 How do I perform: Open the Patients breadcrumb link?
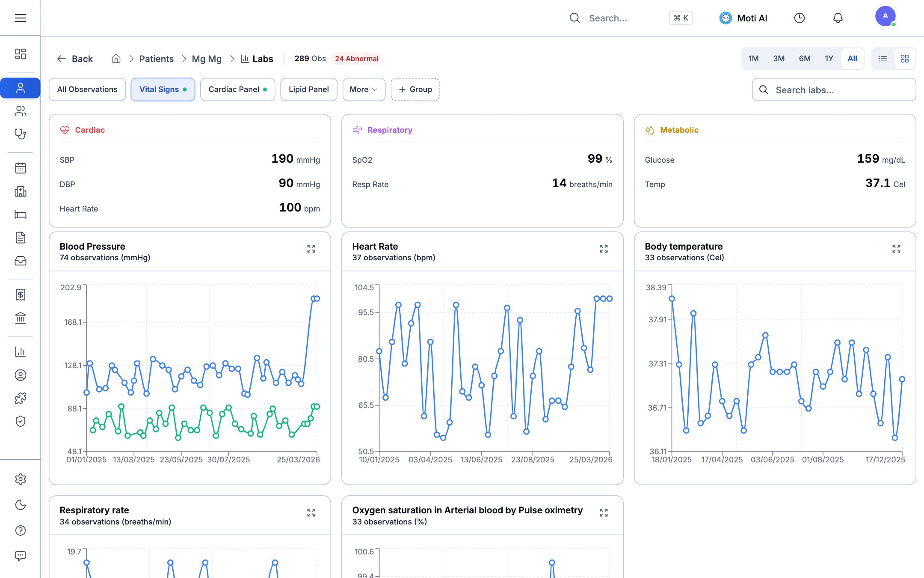[156, 59]
